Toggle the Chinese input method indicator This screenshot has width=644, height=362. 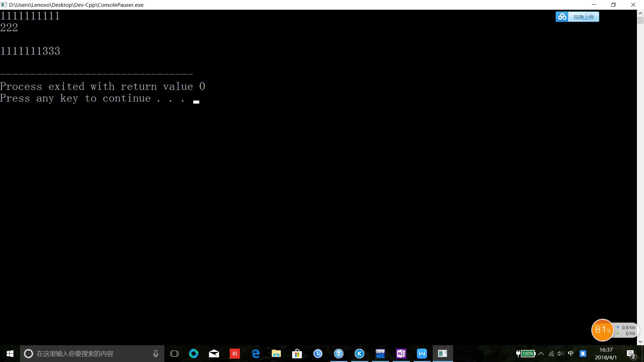click(x=571, y=354)
